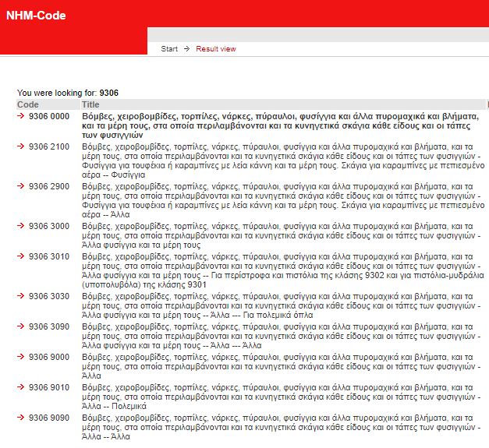Image resolution: width=489 pixels, height=448 pixels.
Task: Click the NHM-Code logo title
Action: coord(36,16)
